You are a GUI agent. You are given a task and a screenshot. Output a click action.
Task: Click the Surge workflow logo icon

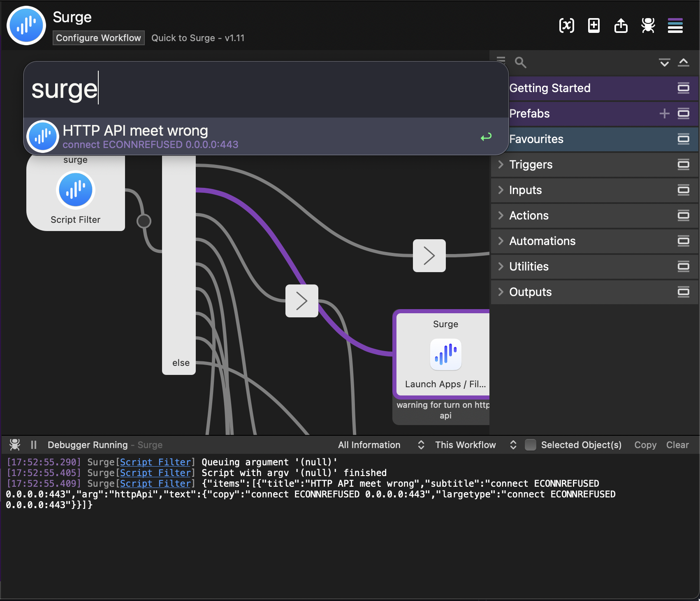26,25
